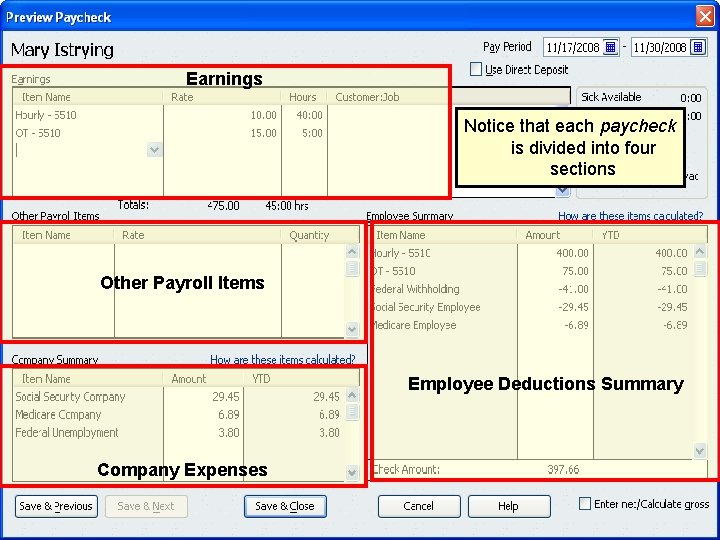Cancel the paycheck preview
The height and width of the screenshot is (540, 720).
click(x=419, y=506)
